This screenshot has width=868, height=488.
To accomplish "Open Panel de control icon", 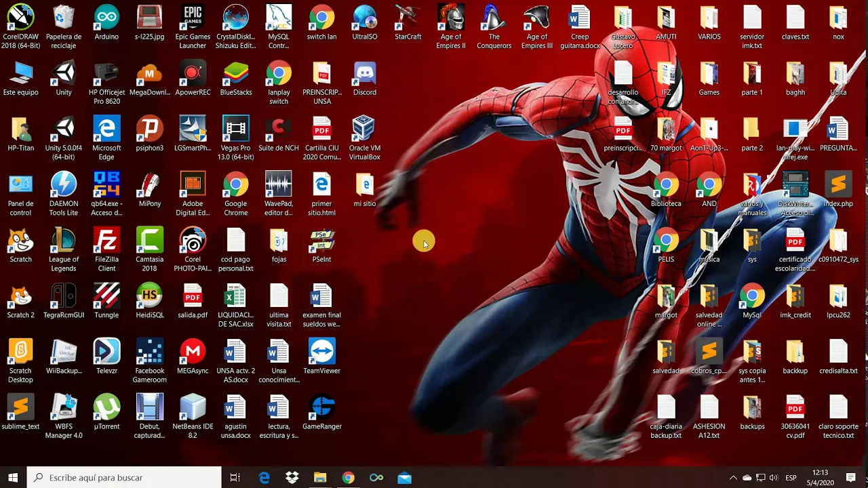I will pos(20,194).
